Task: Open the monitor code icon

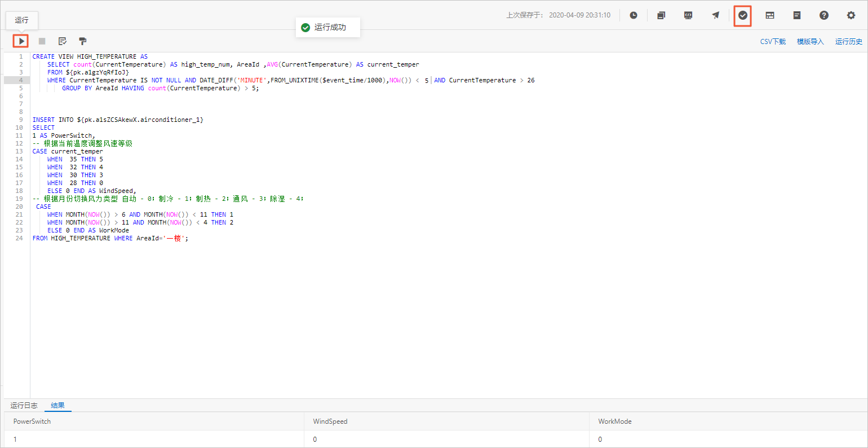Action: (688, 15)
